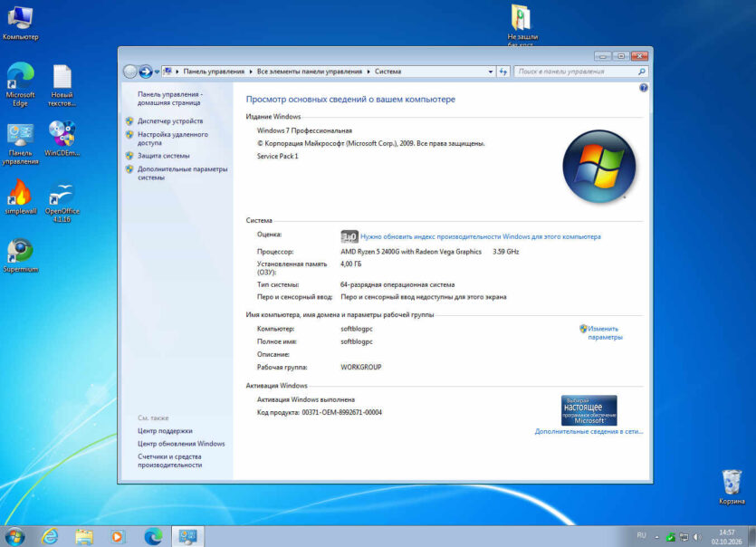Open the help question mark icon

tap(643, 88)
